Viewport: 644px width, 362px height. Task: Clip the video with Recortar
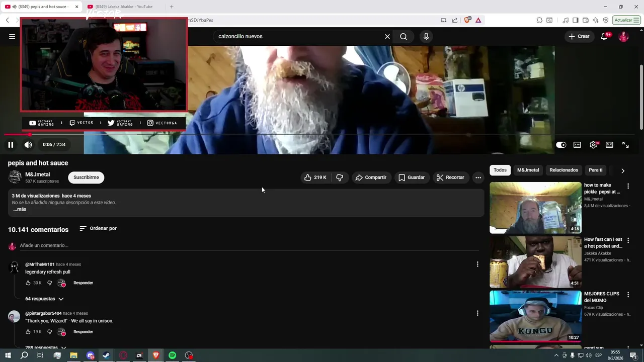(x=450, y=177)
